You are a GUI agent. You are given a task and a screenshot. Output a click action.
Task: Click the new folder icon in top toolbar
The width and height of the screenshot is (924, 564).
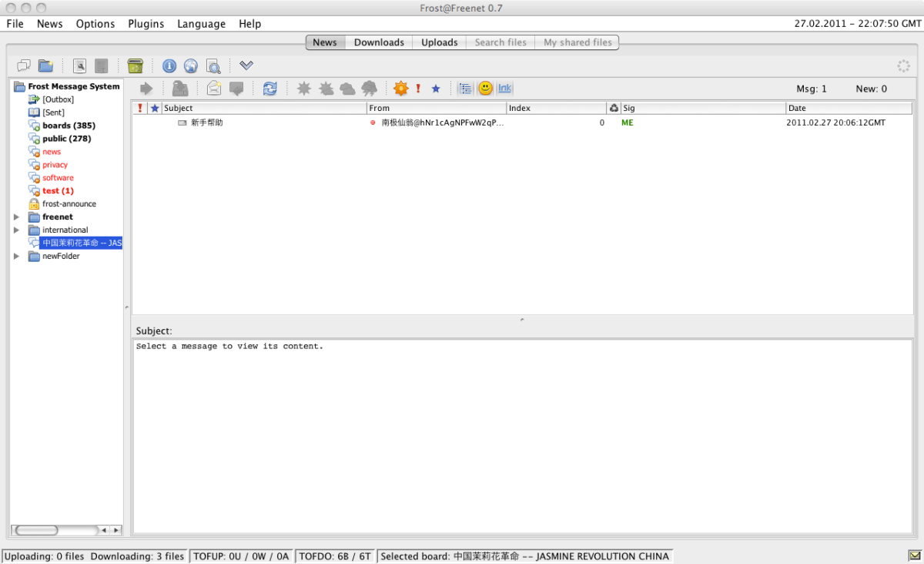(x=45, y=66)
